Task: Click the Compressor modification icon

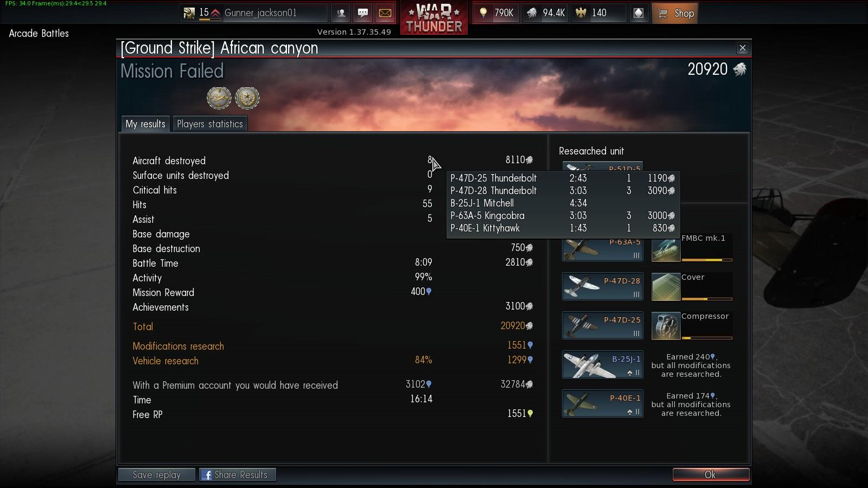Action: 666,326
